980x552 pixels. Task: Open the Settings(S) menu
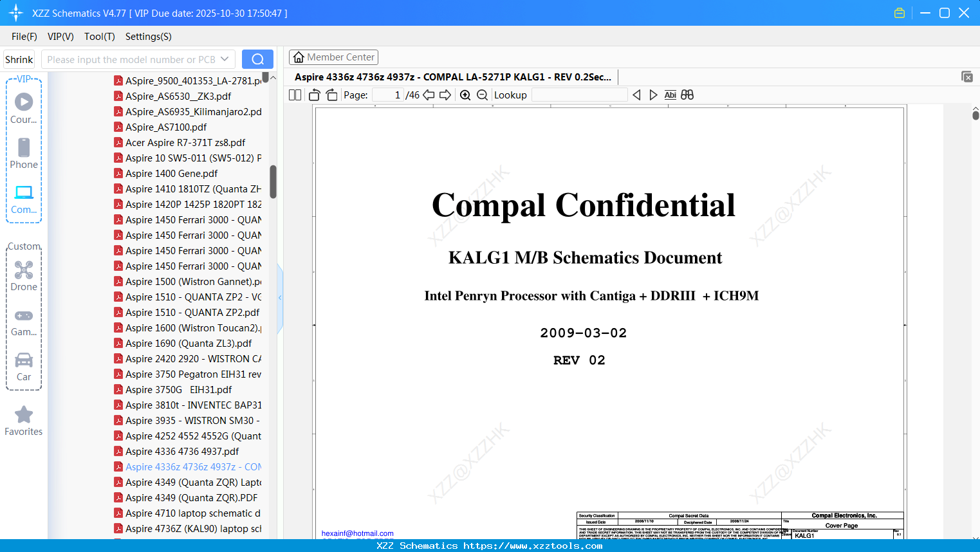149,37
